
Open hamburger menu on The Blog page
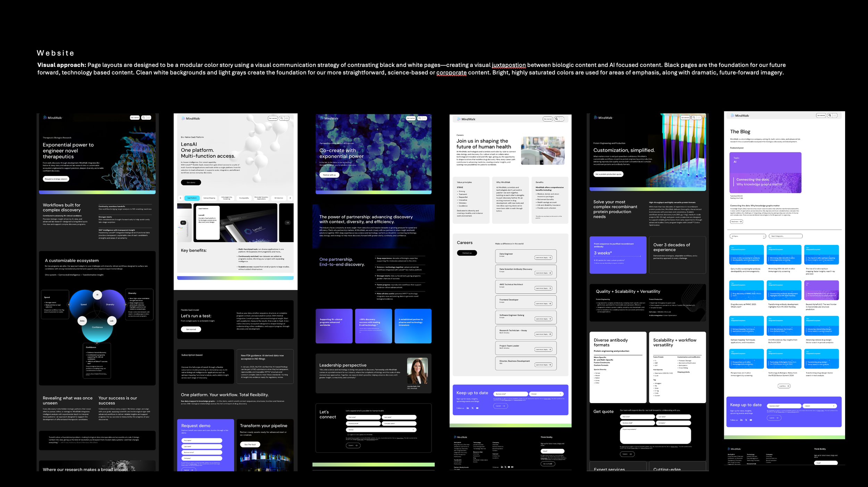[x=835, y=116]
